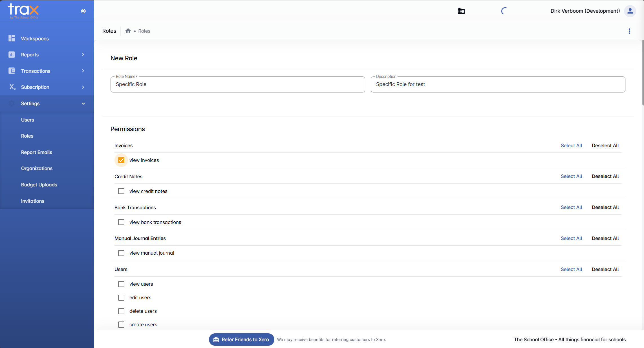Image resolution: width=644 pixels, height=348 pixels.
Task: Open the three-dot more options menu
Action: [629, 31]
